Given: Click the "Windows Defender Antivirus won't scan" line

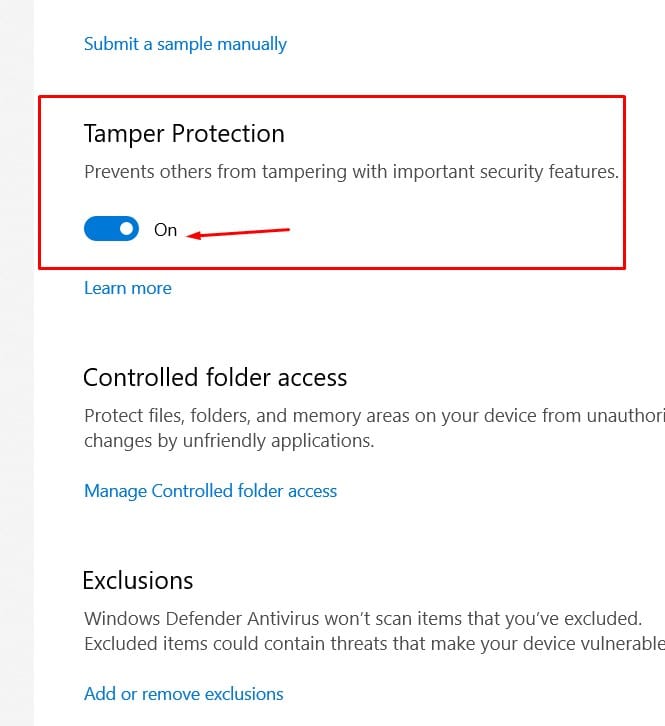Looking at the screenshot, I should (360, 619).
